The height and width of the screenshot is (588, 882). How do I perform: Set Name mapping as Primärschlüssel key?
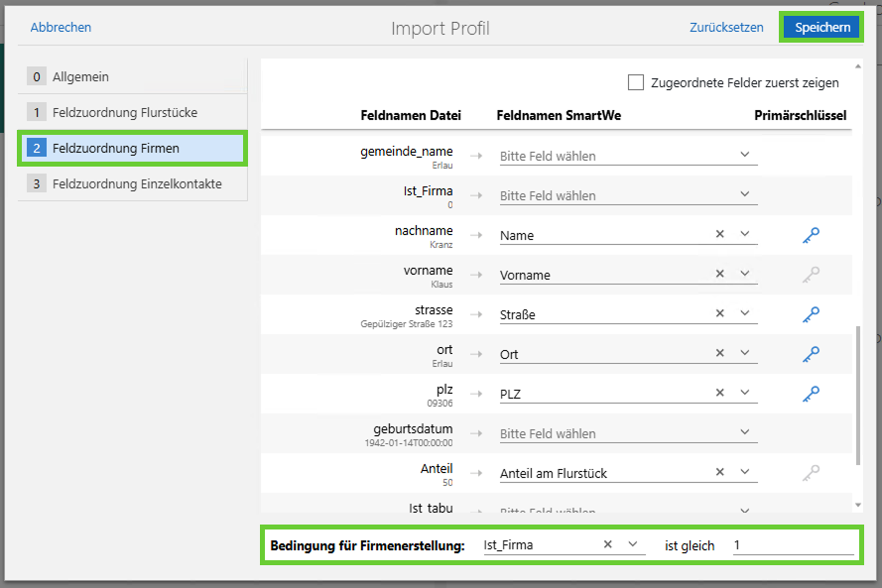[813, 234]
